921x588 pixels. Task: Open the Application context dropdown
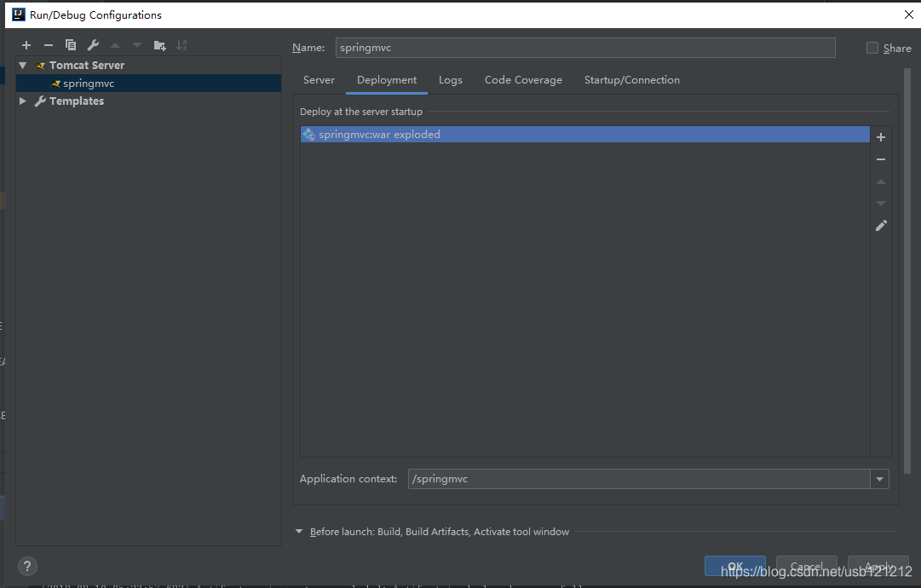879,479
